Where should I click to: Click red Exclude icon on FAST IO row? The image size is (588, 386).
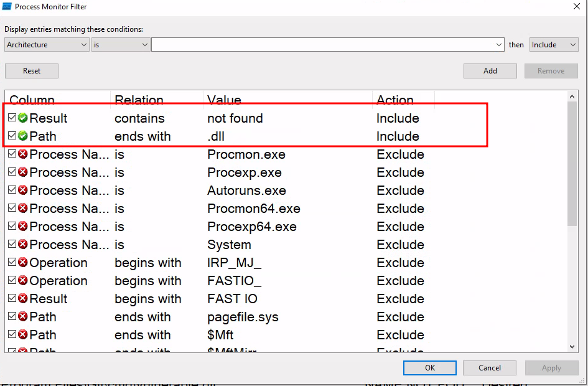click(x=23, y=298)
